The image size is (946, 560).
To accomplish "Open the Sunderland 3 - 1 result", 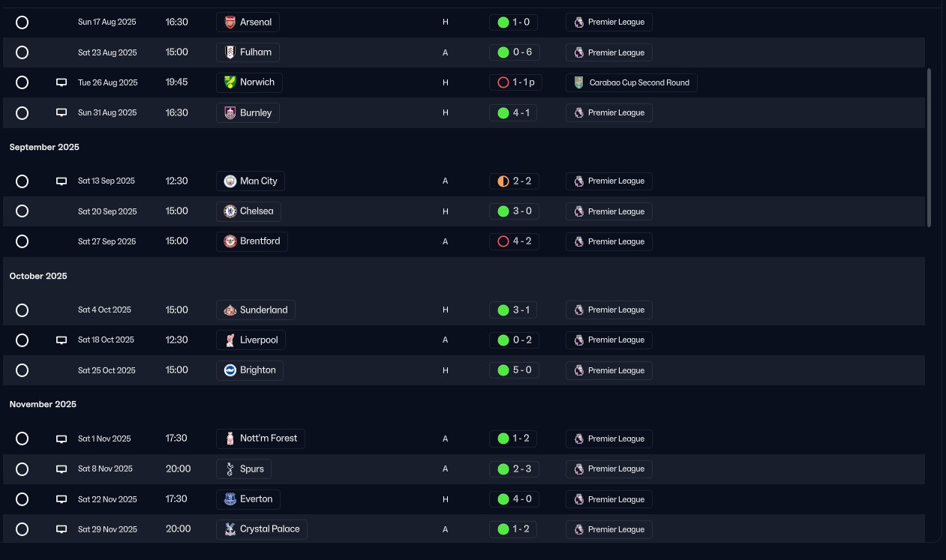I will 514,310.
